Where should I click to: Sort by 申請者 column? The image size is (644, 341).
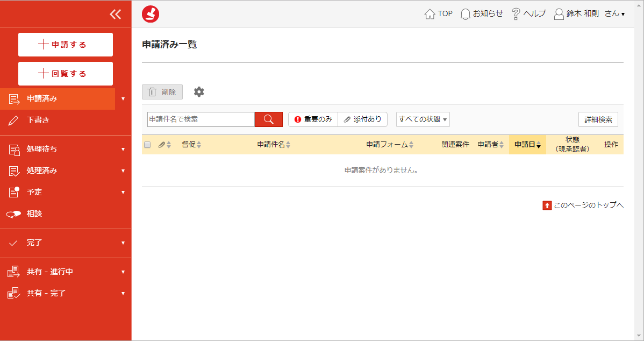tap(491, 145)
